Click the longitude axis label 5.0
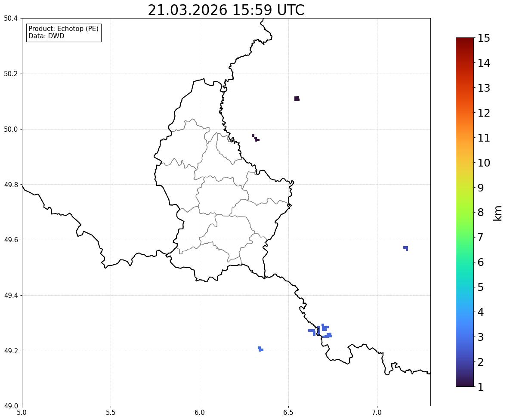 22,413
